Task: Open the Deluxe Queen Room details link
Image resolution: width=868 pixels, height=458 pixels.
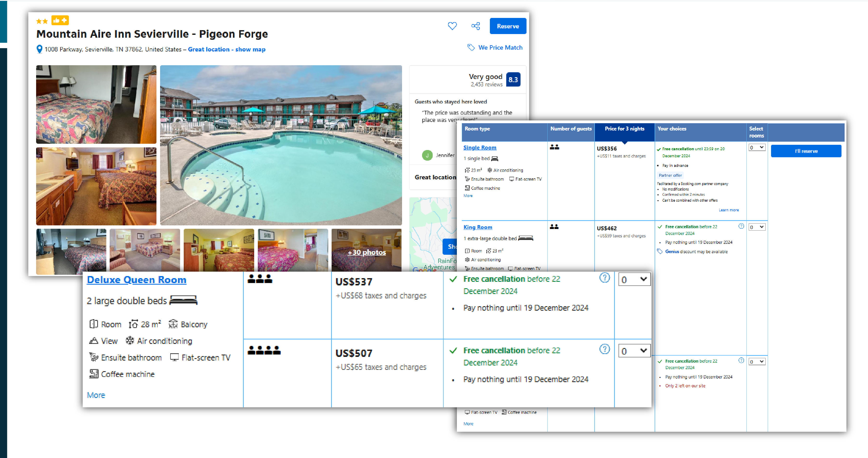Action: 136,280
